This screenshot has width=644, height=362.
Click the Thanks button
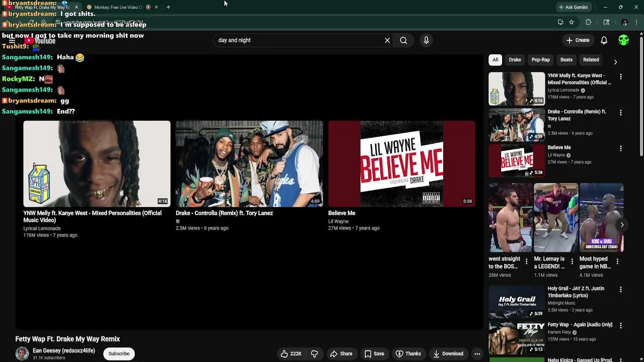(408, 353)
